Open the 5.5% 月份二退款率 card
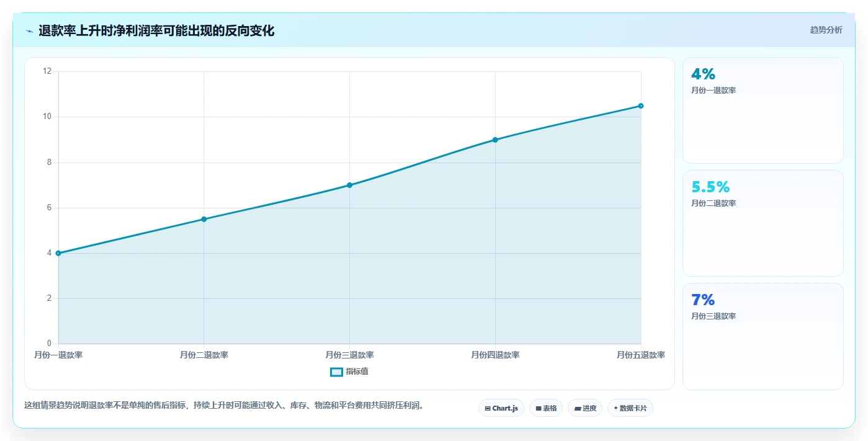868x441 pixels. (763, 223)
